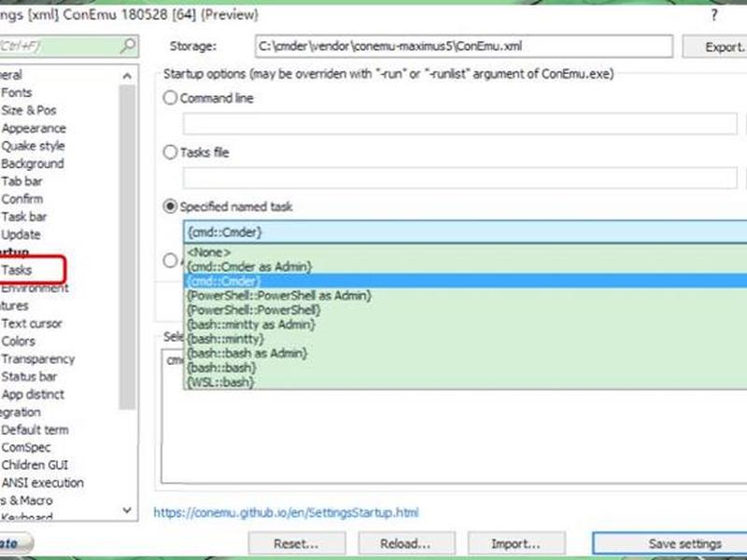Click the Reset... button
747x560 pixels.
point(297,543)
